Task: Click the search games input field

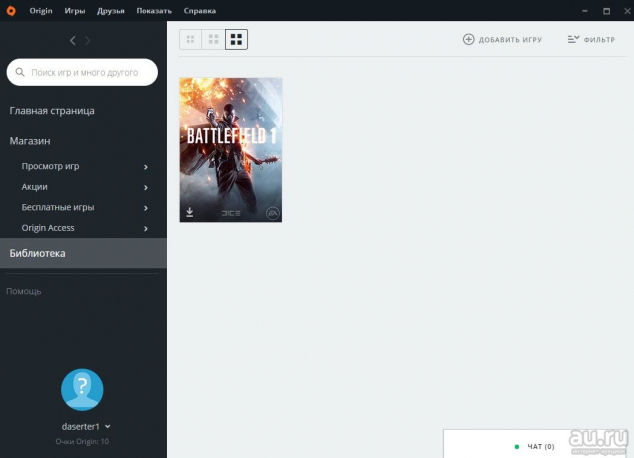Action: tap(90, 72)
